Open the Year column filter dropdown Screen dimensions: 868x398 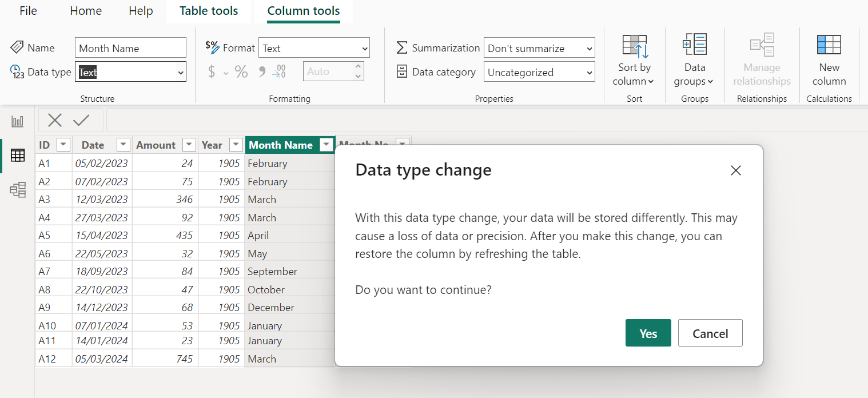[x=236, y=145]
